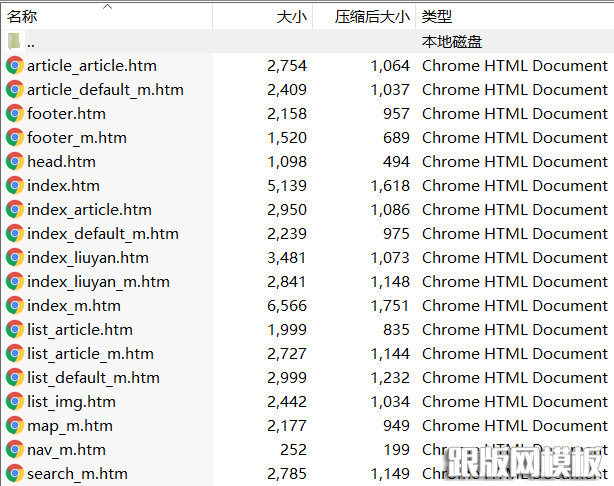The image size is (614, 486).
Task: Toggle sort arrow above the name column
Action: tap(108, 7)
